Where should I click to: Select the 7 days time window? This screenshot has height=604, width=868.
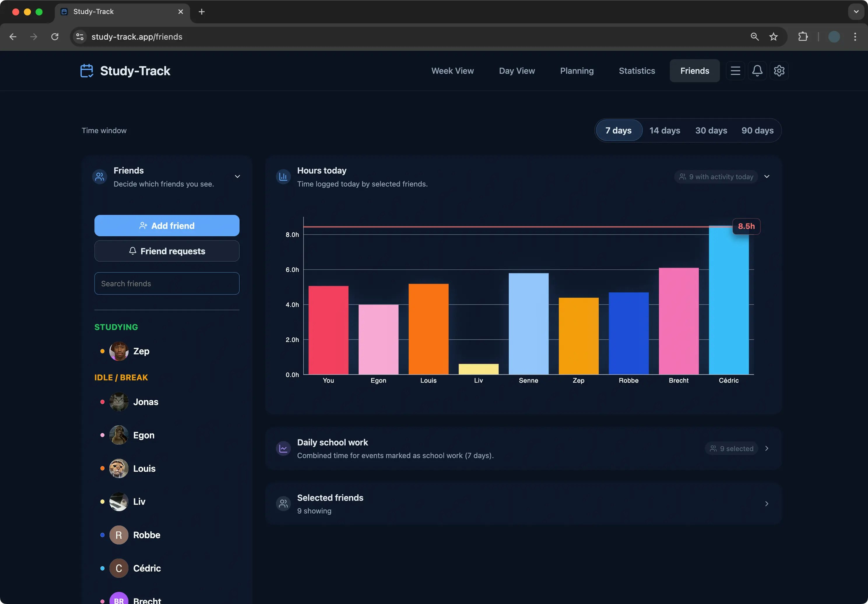click(x=619, y=131)
